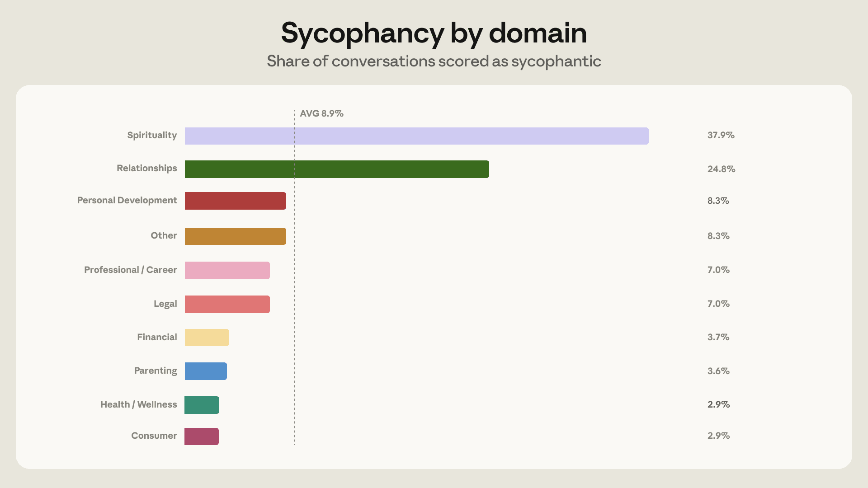Click the pink Professional / Career bar
The height and width of the screenshot is (488, 868).
227,270
